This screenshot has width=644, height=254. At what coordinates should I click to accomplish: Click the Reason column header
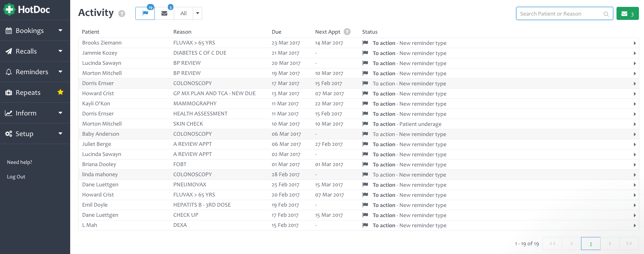[182, 32]
